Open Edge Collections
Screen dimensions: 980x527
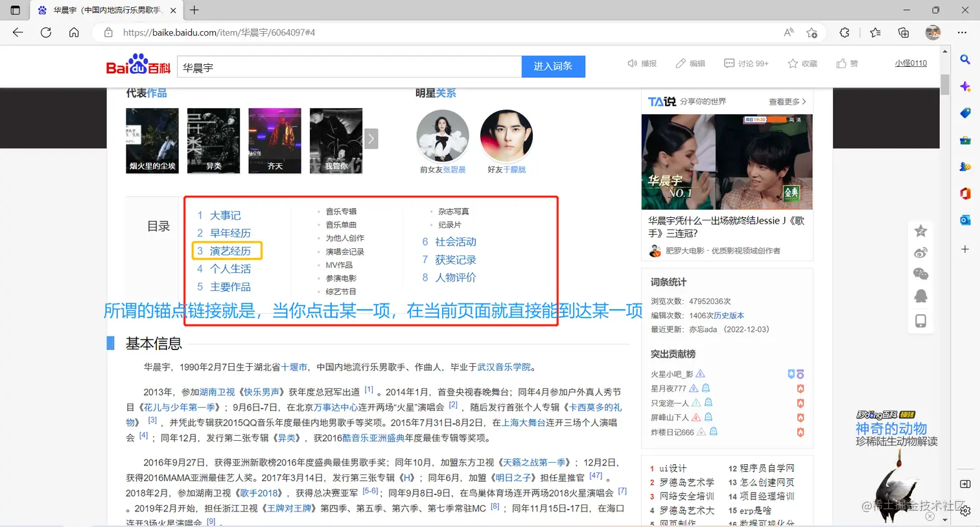click(x=904, y=32)
